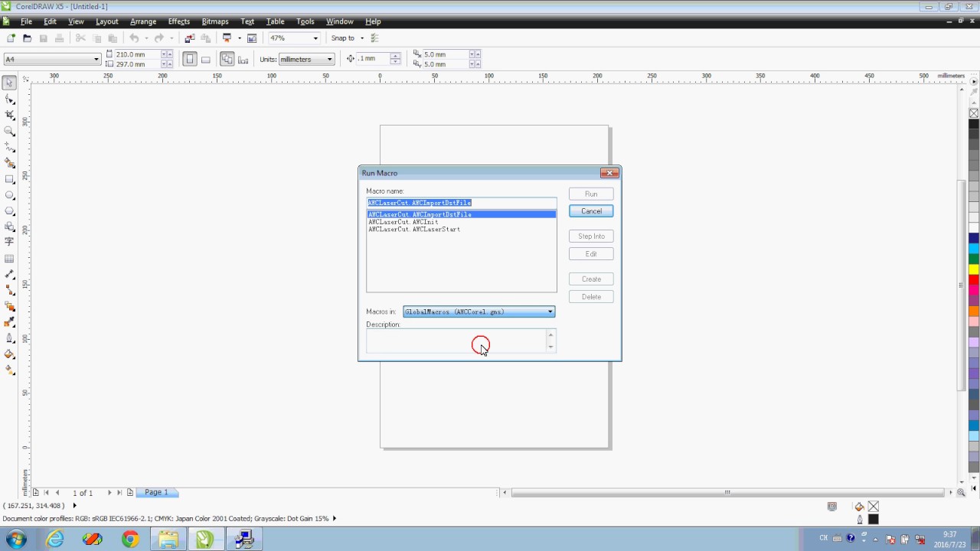980x551 pixels.
Task: Pick the no-color X swatch in the palette
Action: (974, 113)
